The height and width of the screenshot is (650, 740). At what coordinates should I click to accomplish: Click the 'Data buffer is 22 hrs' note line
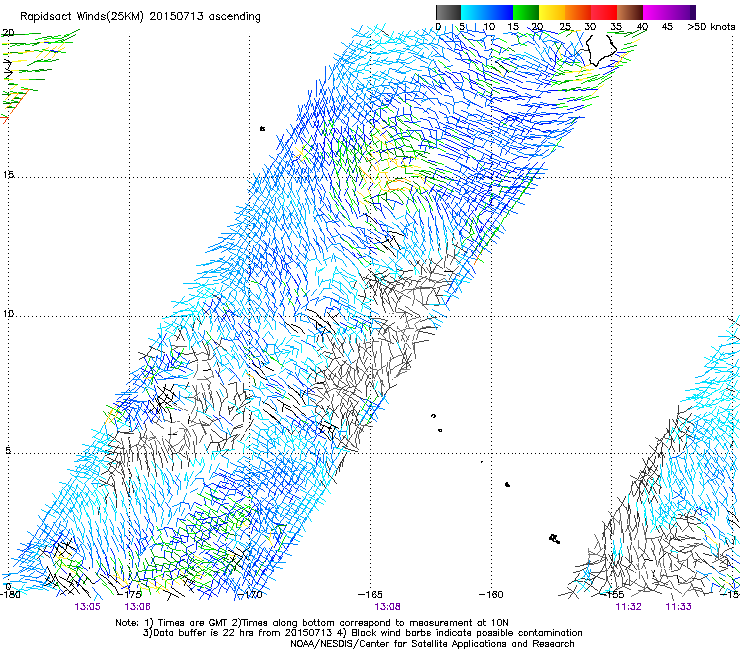[363, 633]
